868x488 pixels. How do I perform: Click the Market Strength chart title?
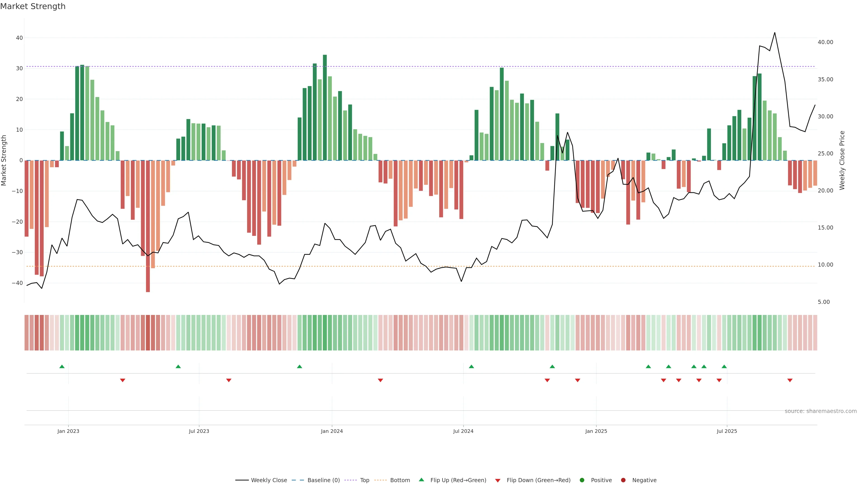(33, 6)
